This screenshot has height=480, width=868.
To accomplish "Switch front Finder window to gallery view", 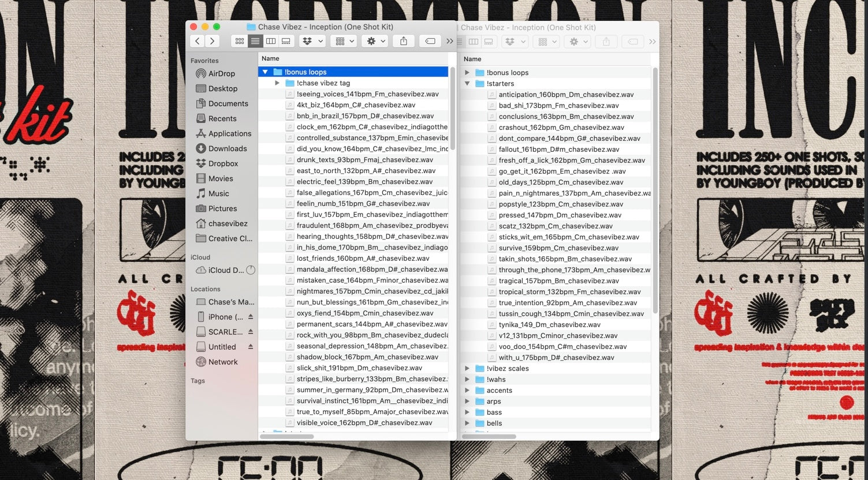I will 286,41.
